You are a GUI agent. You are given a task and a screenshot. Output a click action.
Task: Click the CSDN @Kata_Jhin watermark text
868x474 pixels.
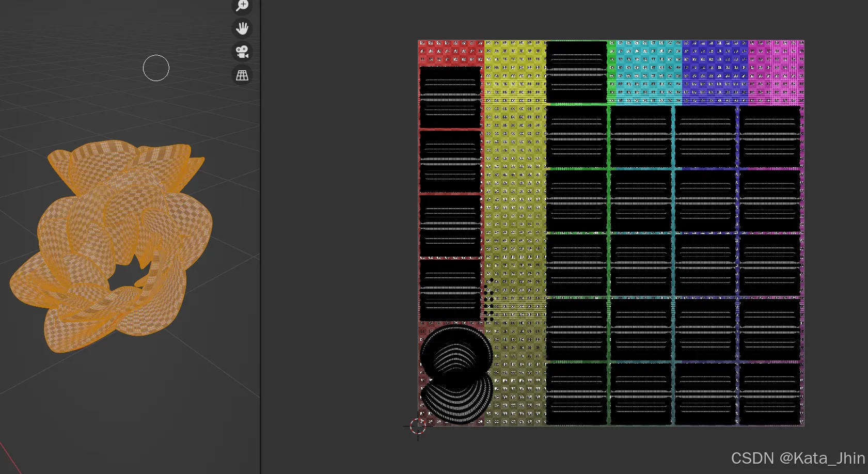point(798,458)
